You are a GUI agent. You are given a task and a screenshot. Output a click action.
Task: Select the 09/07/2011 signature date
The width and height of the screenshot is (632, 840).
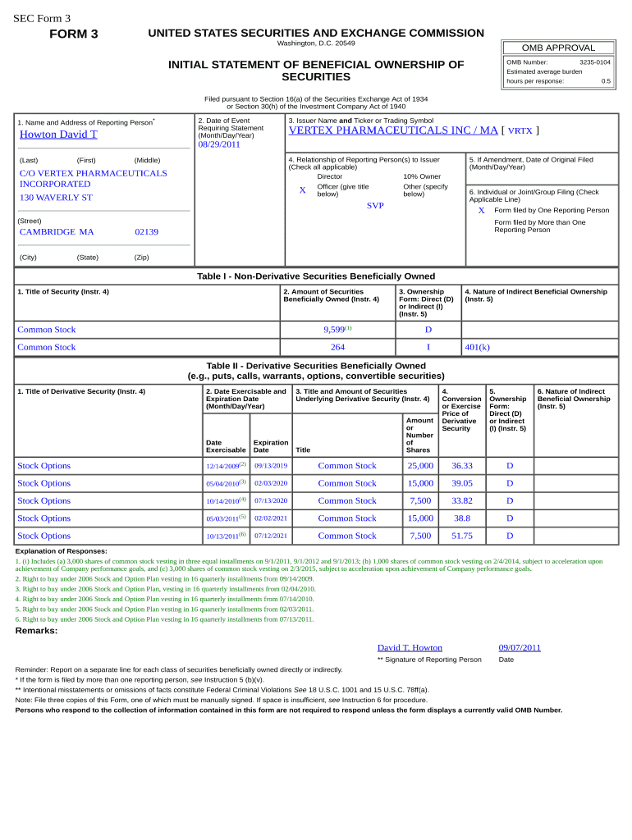[x=520, y=648]
